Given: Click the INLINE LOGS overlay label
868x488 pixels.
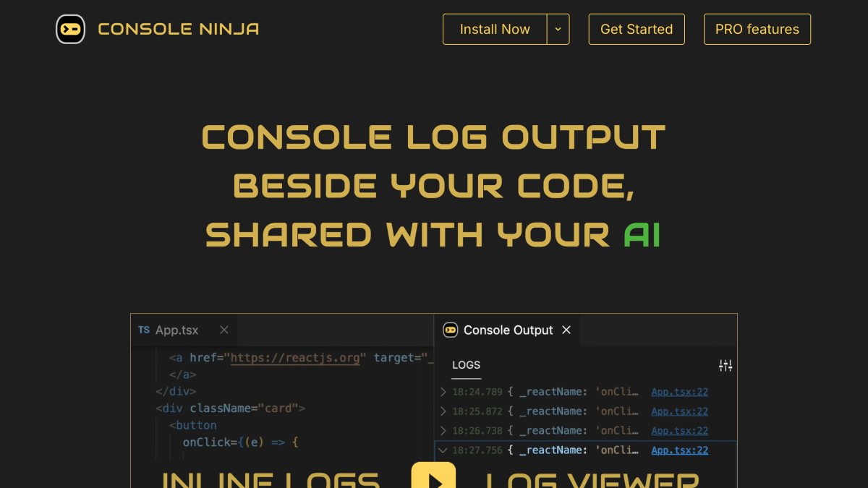Looking at the screenshot, I should tap(270, 480).
